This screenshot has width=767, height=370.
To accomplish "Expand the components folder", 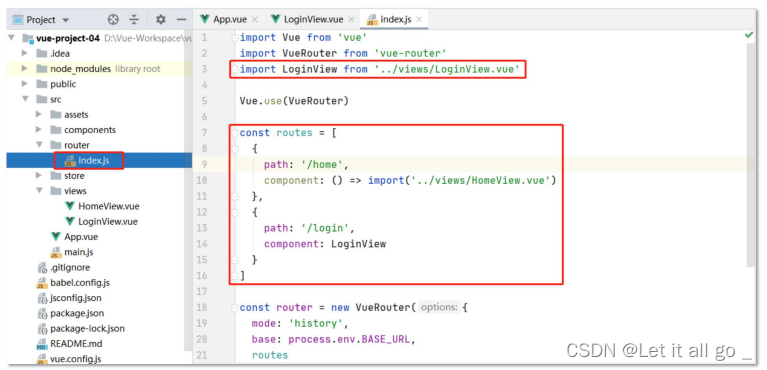I will [x=39, y=130].
